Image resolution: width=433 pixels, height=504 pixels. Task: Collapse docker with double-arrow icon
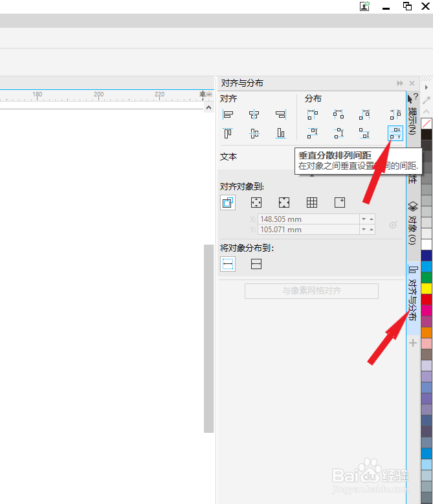tap(400, 83)
